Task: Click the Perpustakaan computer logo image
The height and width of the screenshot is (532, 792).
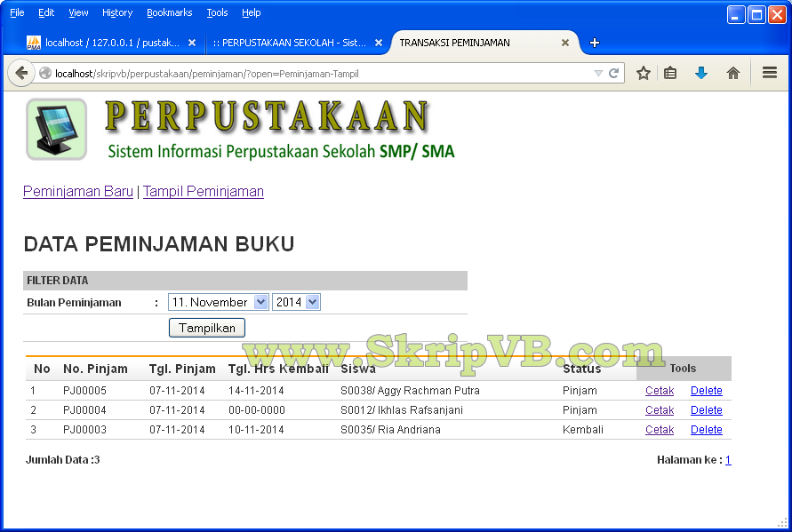Action: click(57, 129)
